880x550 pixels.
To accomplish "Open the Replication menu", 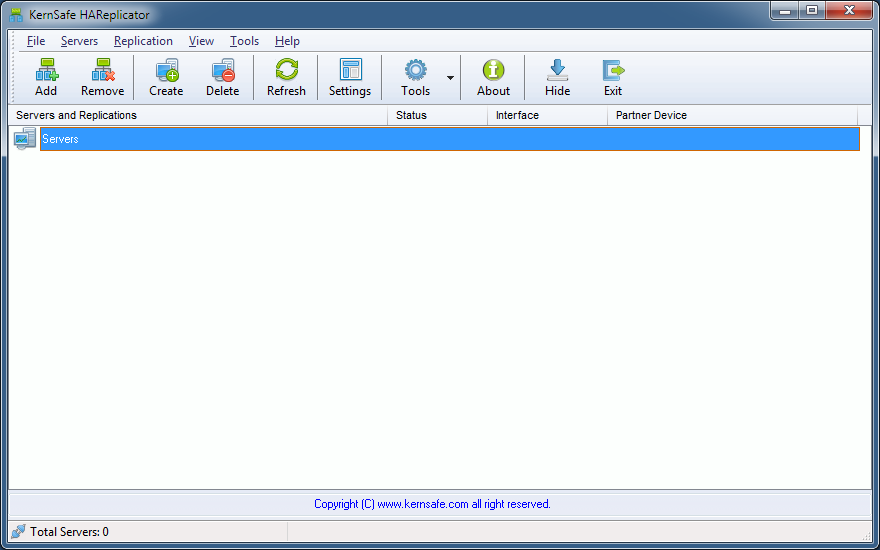I will [x=143, y=41].
